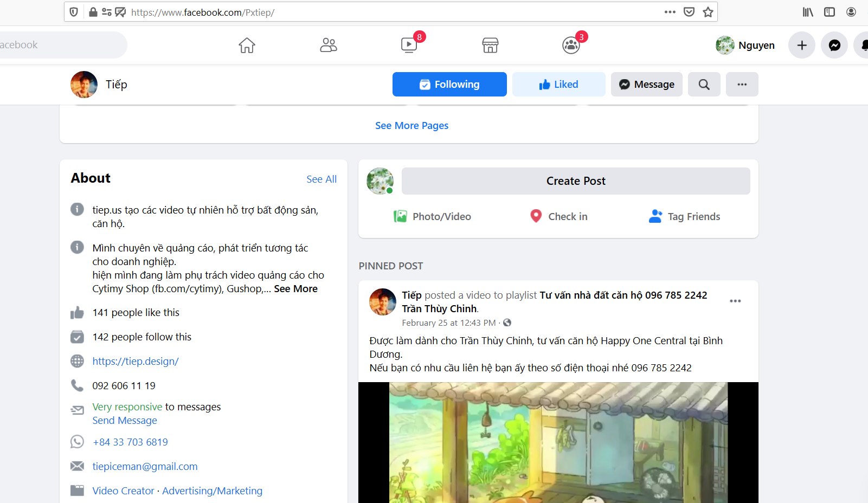Open the Video Creator category link
The image size is (868, 503).
pyautogui.click(x=123, y=491)
